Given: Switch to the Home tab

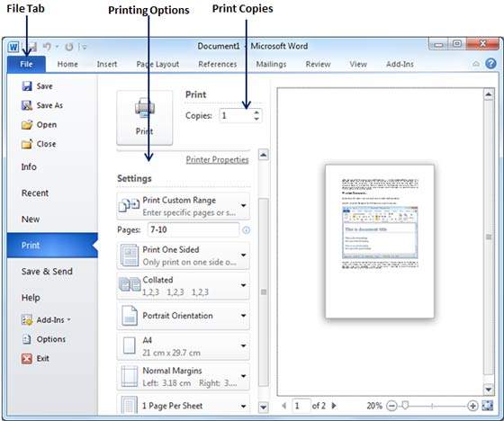Looking at the screenshot, I should pyautogui.click(x=67, y=64).
